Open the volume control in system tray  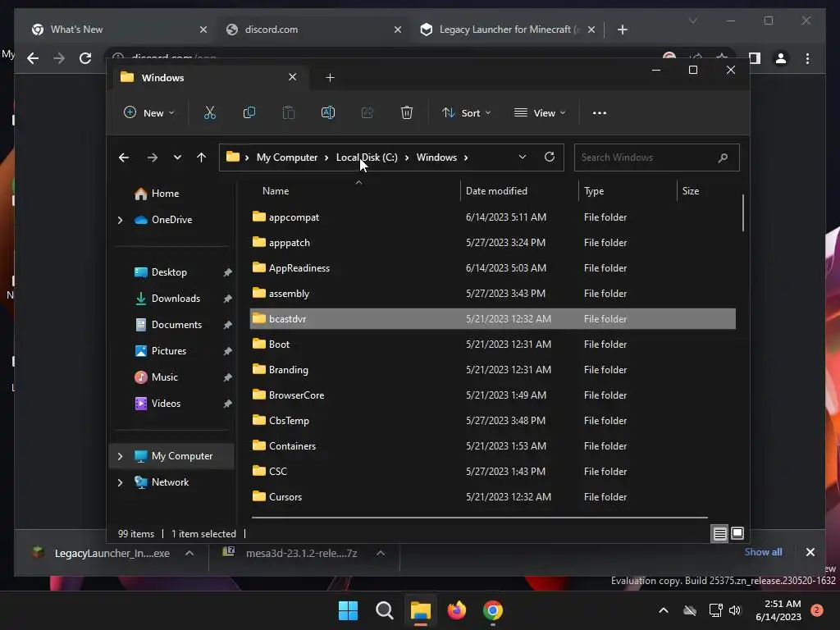pyautogui.click(x=735, y=610)
